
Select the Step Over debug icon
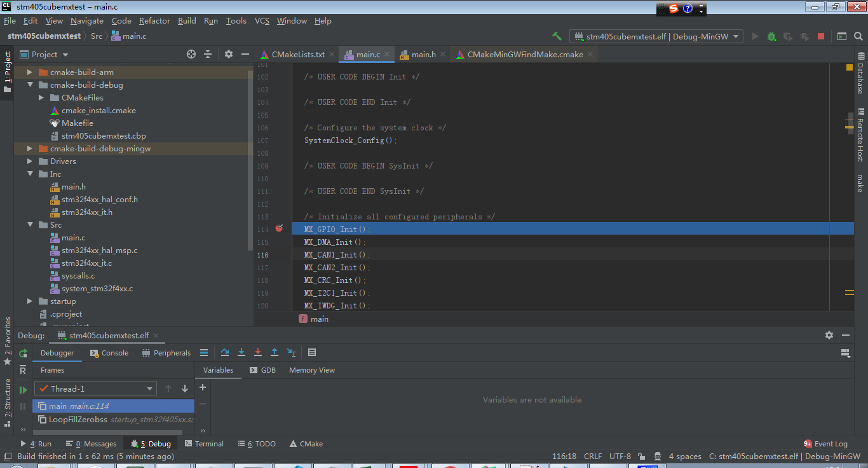pyautogui.click(x=225, y=352)
